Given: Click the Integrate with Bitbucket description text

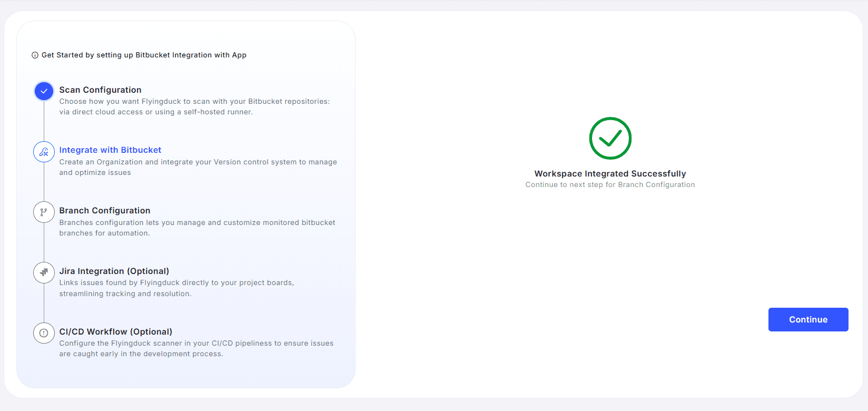Looking at the screenshot, I should tap(198, 168).
